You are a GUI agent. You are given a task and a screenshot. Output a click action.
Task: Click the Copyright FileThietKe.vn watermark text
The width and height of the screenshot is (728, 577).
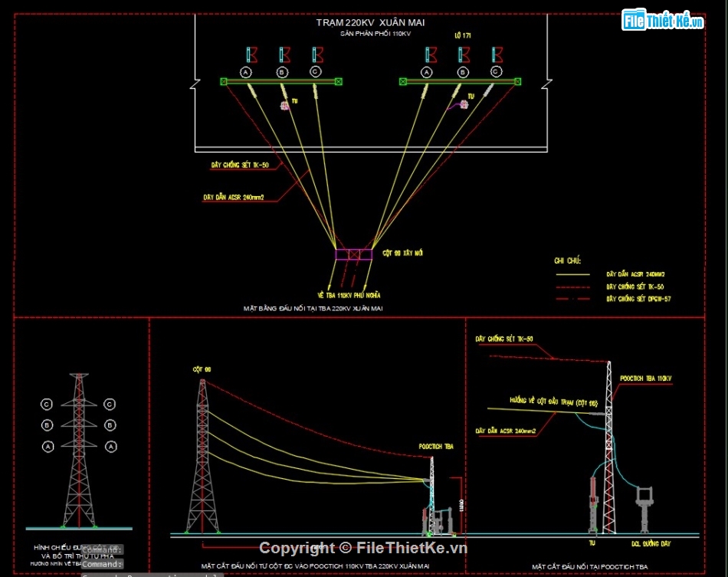click(x=363, y=547)
